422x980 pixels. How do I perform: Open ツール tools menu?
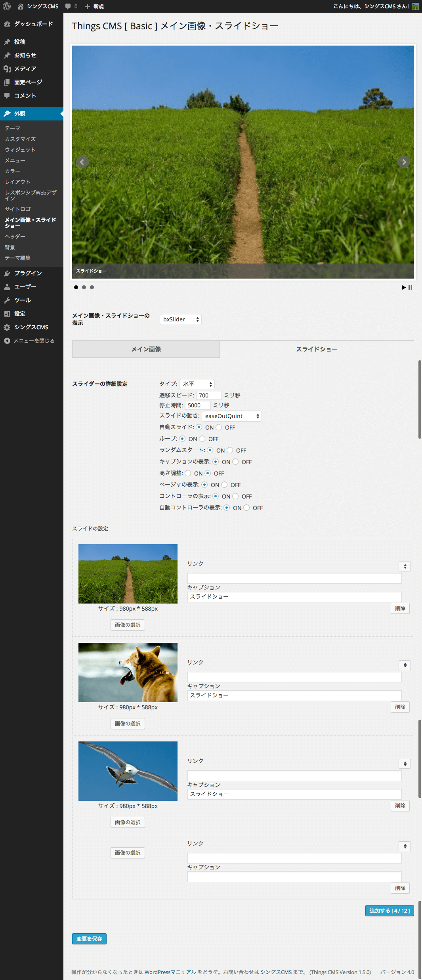click(x=32, y=300)
